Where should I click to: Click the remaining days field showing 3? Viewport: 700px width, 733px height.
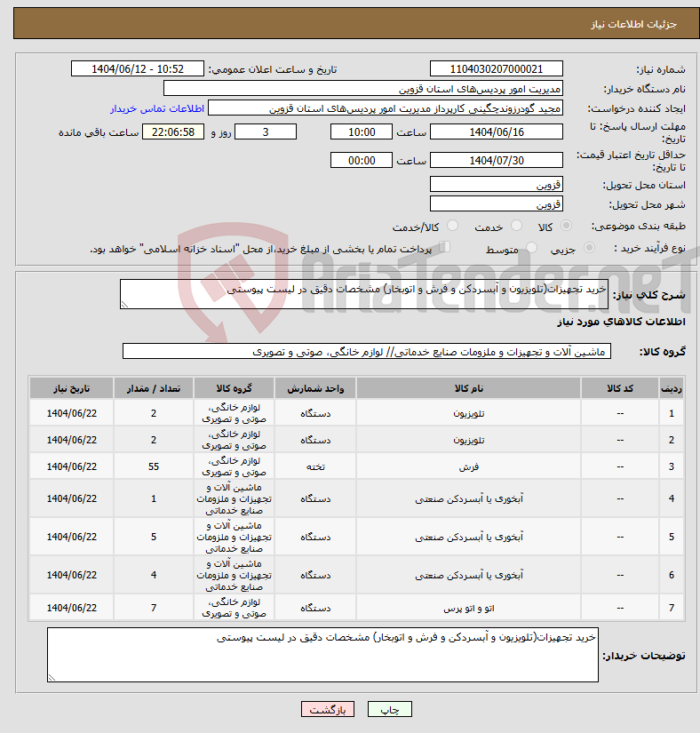266,131
